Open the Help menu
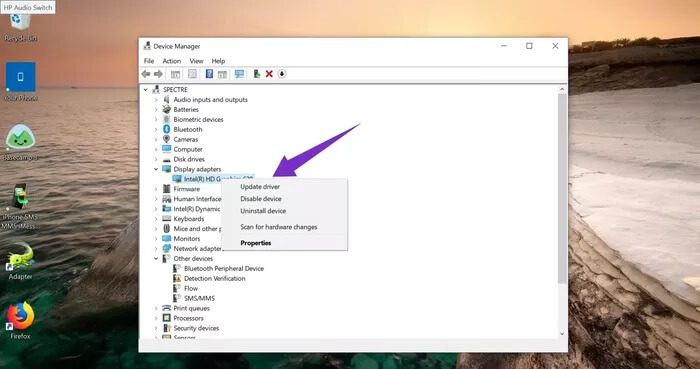Image resolution: width=700 pixels, height=369 pixels. [218, 61]
